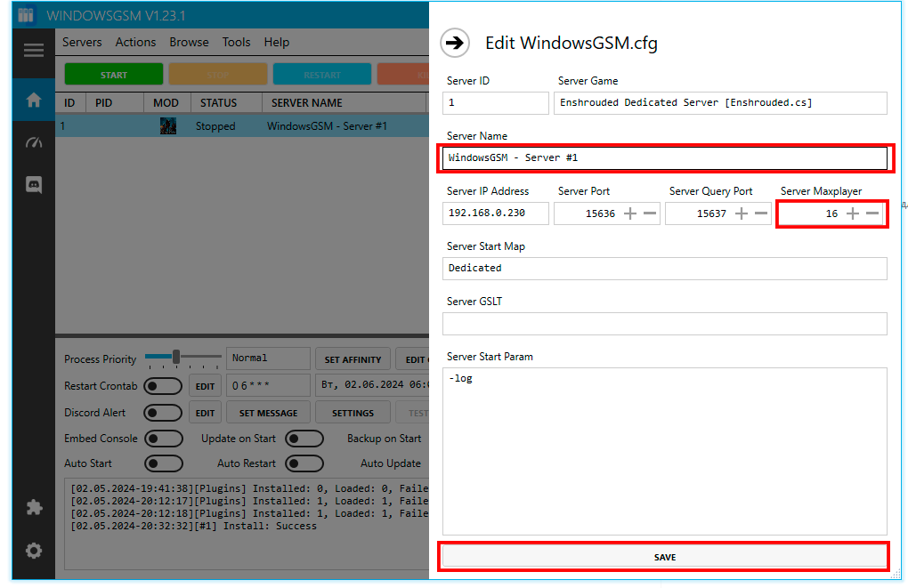Click the Server Name input field
Image resolution: width=908 pixels, height=588 pixels.
664,158
